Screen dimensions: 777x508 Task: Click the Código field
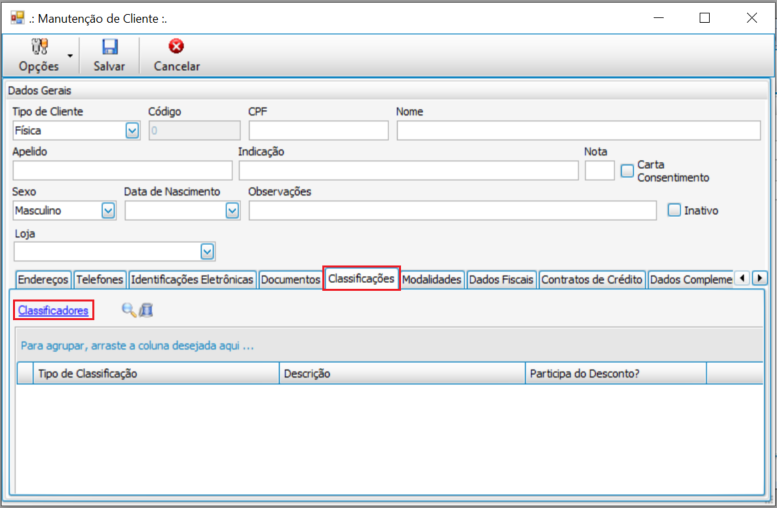point(194,131)
